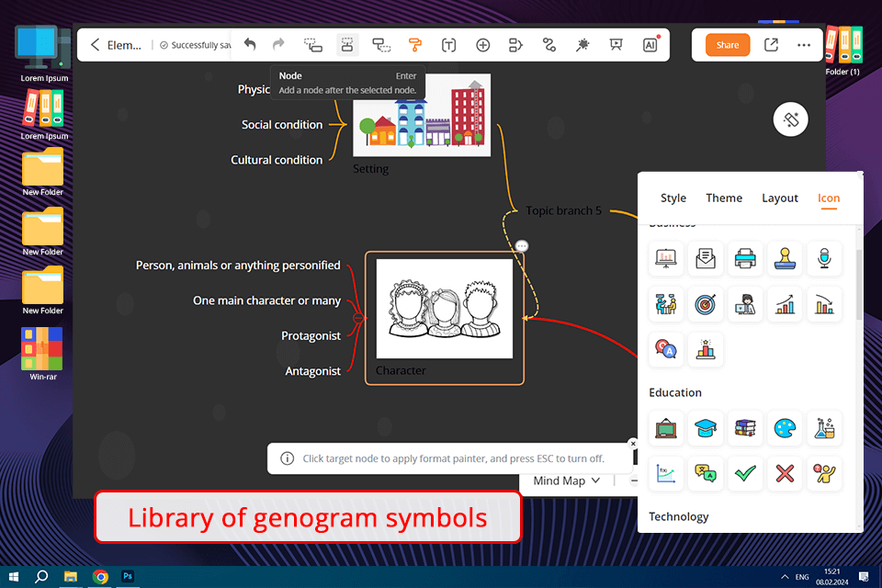
Task: Click the circled plus insert icon
Action: 482,45
